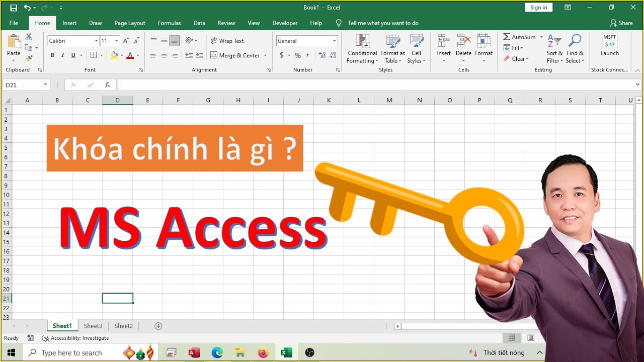The image size is (644, 362).
Task: Switch to Normal view in status bar
Action: click(512, 338)
